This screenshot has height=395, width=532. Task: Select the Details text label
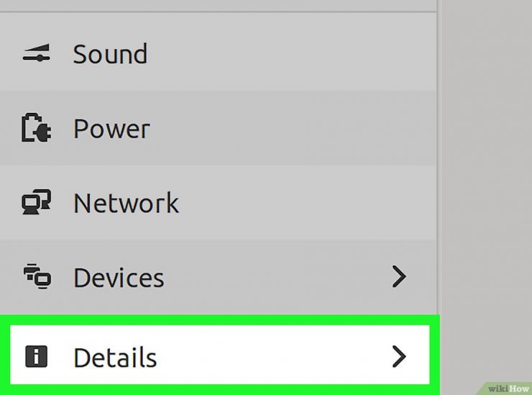(x=115, y=357)
